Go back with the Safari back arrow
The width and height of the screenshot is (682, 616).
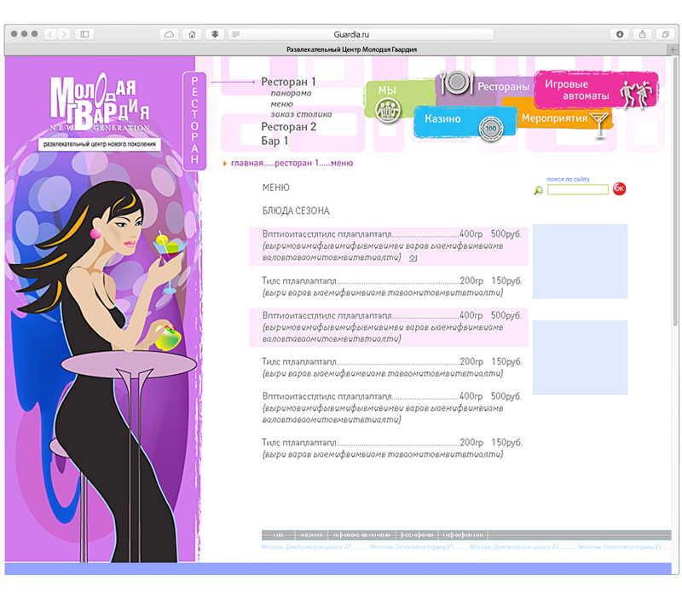pos(50,34)
